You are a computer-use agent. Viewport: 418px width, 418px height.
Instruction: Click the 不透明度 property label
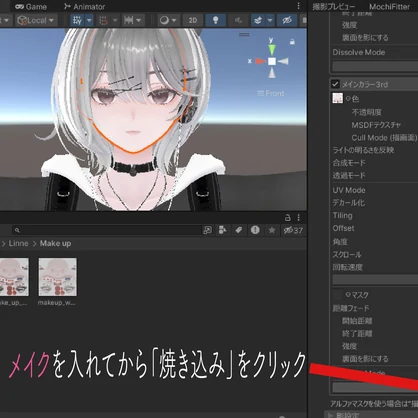click(367, 112)
